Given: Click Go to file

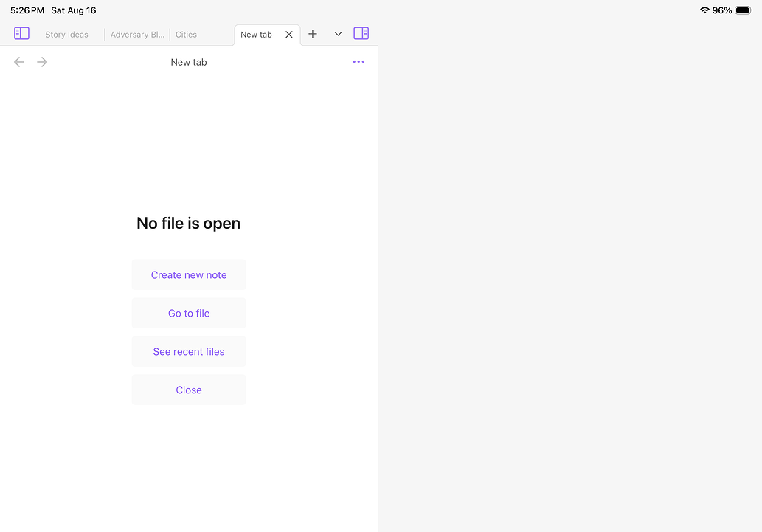Looking at the screenshot, I should (x=189, y=313).
